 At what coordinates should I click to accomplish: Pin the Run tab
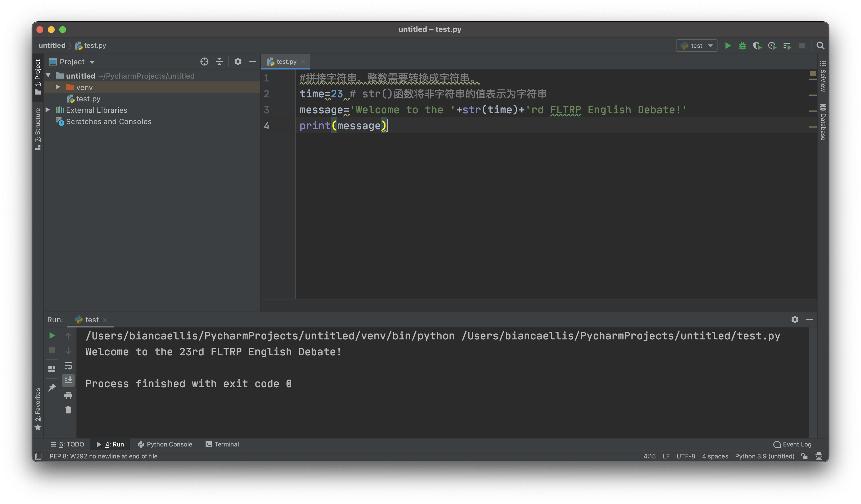click(52, 388)
